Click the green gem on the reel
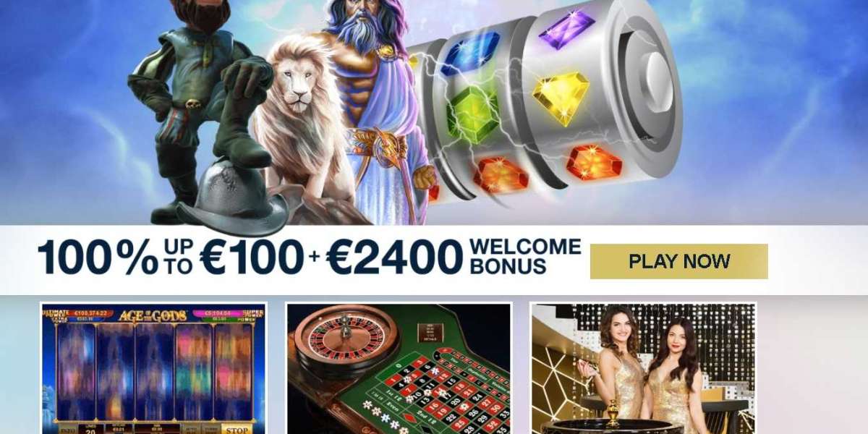The height and width of the screenshot is (434, 868). [473, 115]
